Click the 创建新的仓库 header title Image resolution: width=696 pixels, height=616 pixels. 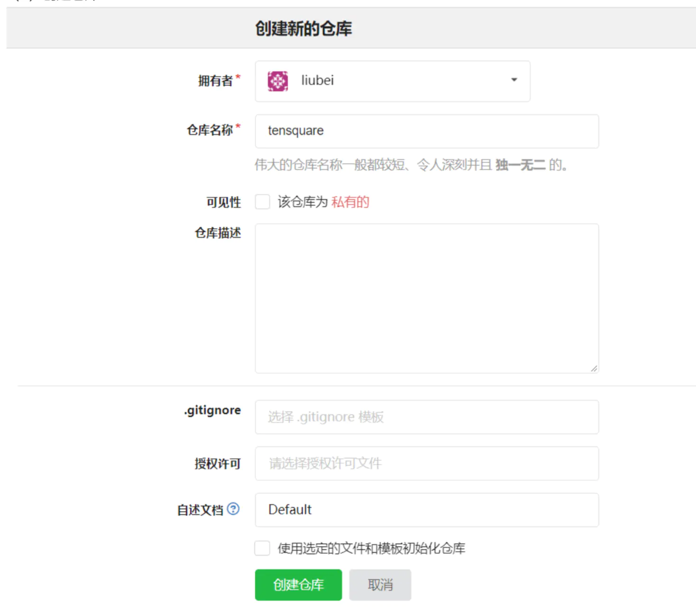303,28
